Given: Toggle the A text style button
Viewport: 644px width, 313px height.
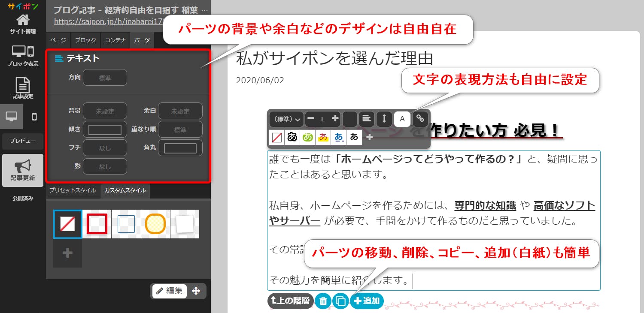Looking at the screenshot, I should 402,119.
